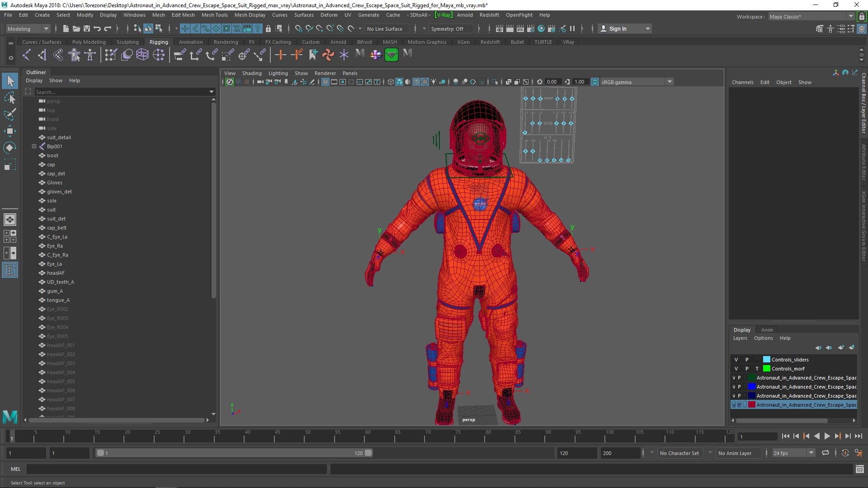Viewport: 868px width, 488px height.
Task: Click the Save scene icon
Action: [87, 28]
